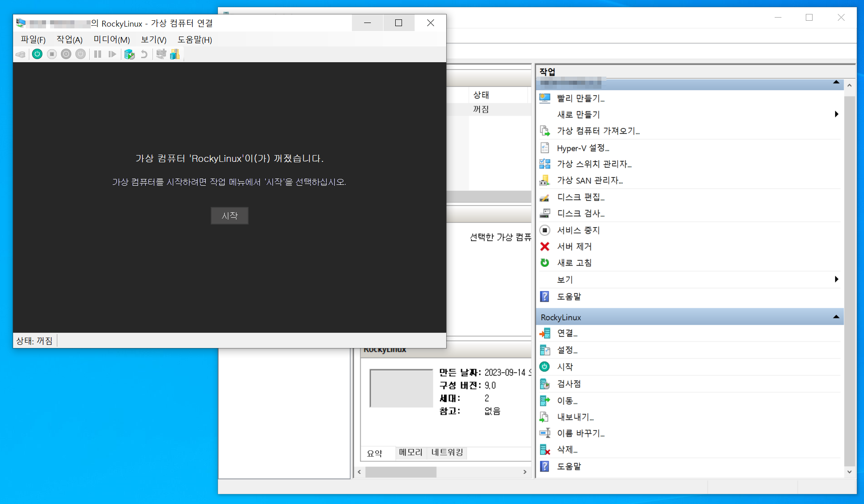This screenshot has width=864, height=504.
Task: Click 연결 action for RockyLinux
Action: tap(567, 333)
